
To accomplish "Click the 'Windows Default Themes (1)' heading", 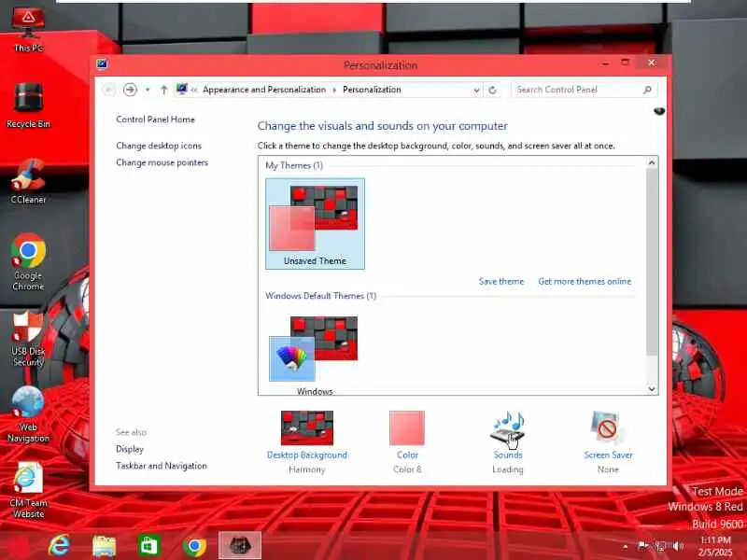I will click(x=320, y=296).
